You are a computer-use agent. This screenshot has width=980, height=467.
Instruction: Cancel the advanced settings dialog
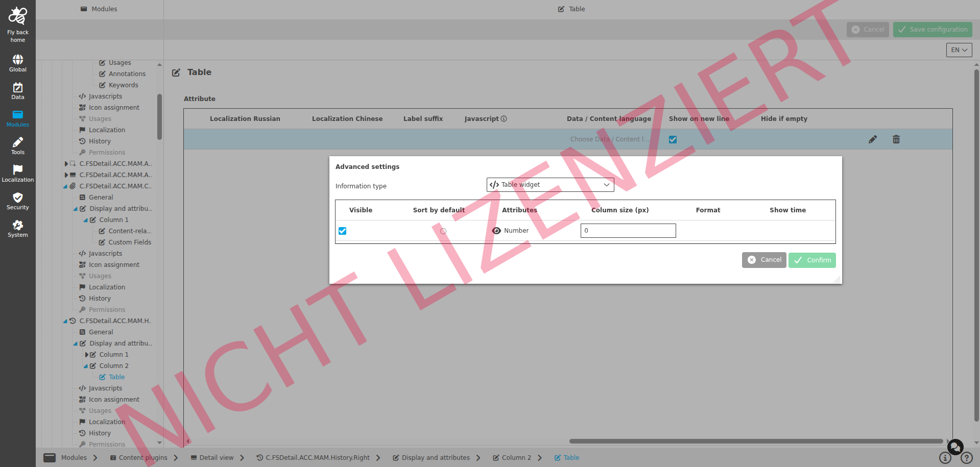point(764,260)
